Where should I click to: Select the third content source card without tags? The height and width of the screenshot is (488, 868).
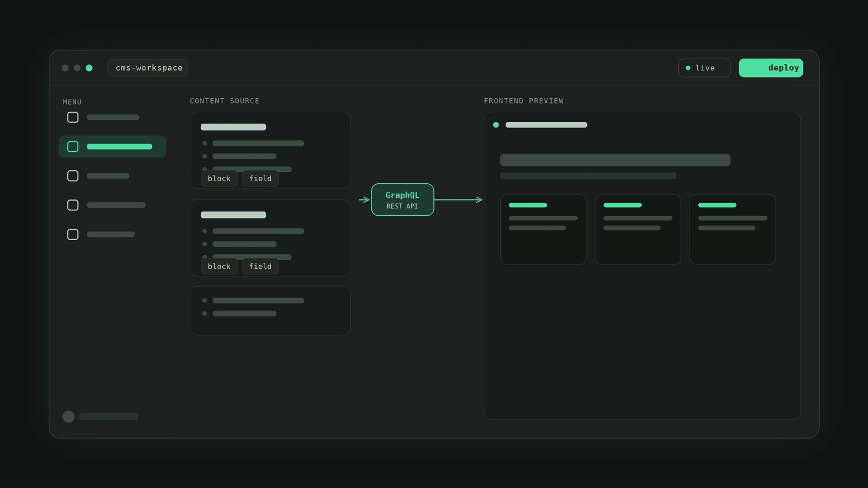[x=270, y=311]
